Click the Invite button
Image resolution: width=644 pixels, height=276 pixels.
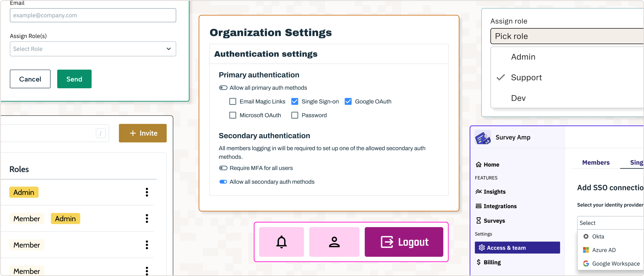click(143, 133)
